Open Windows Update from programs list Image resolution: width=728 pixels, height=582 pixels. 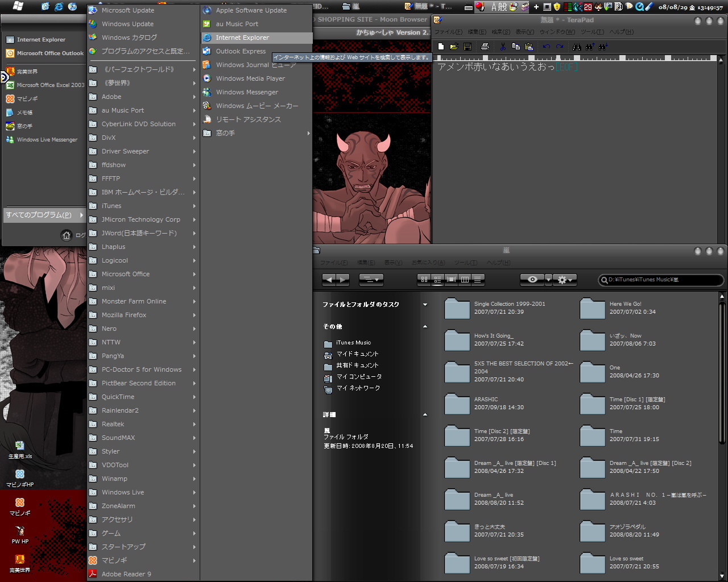pyautogui.click(x=143, y=24)
